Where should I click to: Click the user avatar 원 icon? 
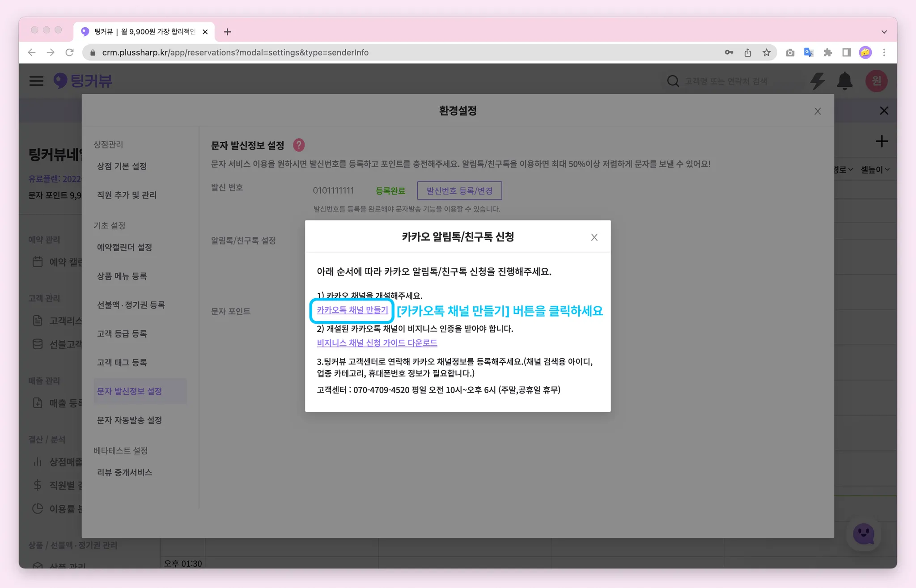tap(876, 81)
